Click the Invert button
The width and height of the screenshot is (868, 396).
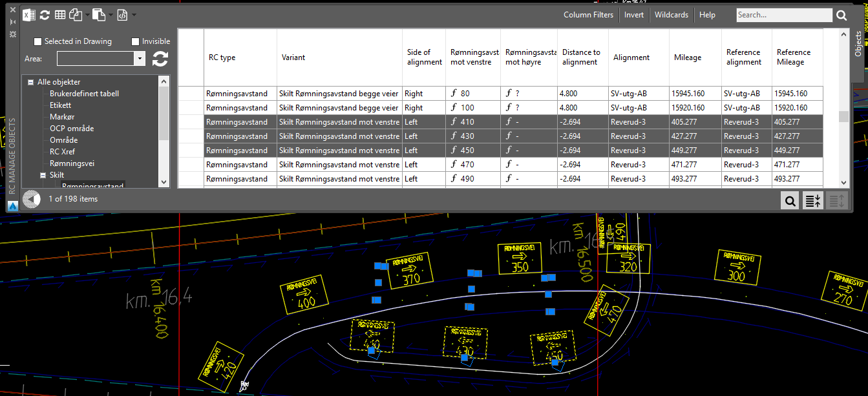[x=633, y=15]
